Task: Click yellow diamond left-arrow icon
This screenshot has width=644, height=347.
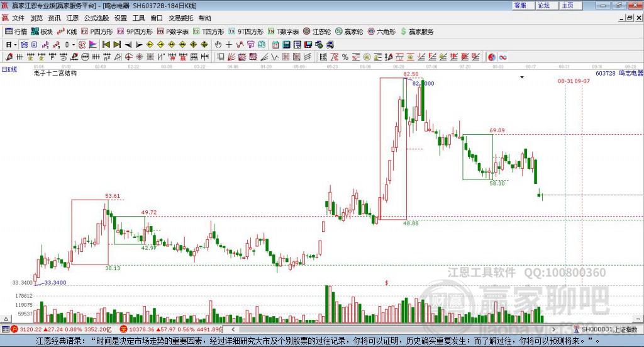Action: [150, 45]
